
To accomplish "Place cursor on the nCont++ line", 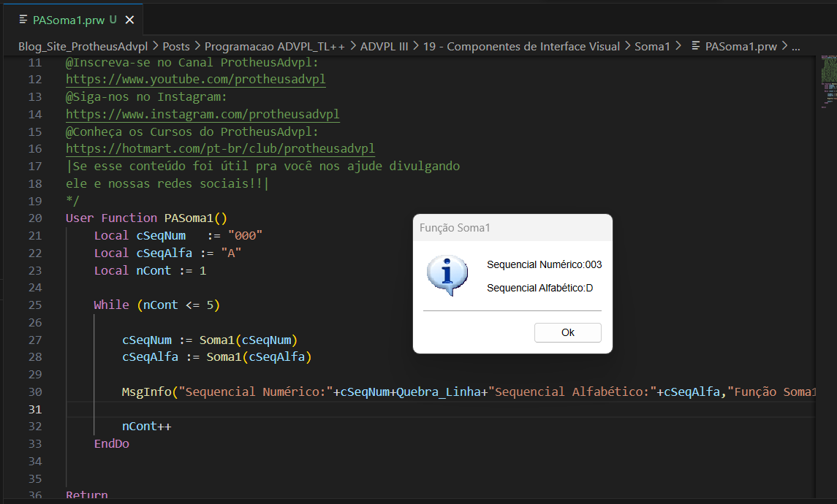I will (x=146, y=426).
